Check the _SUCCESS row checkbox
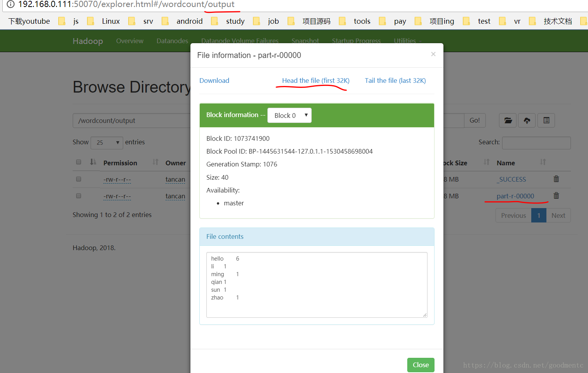Screen dimensions: 588x373 [x=79, y=179]
